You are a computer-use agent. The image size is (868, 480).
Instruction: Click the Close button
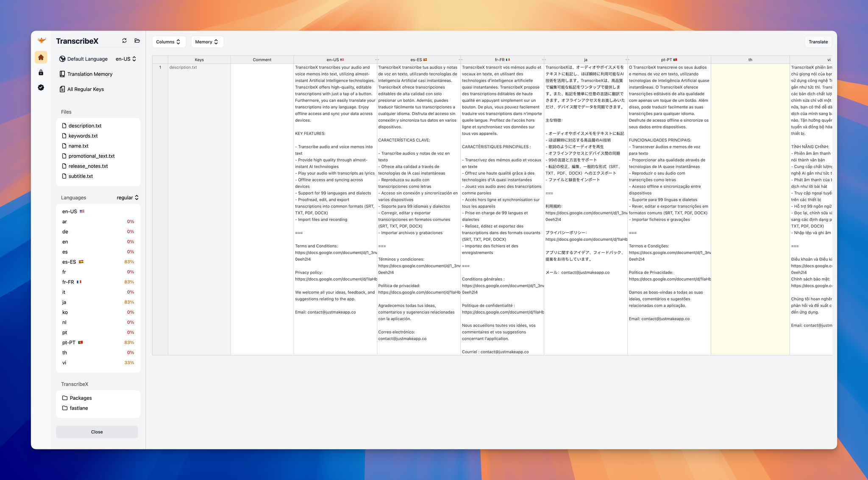(97, 432)
